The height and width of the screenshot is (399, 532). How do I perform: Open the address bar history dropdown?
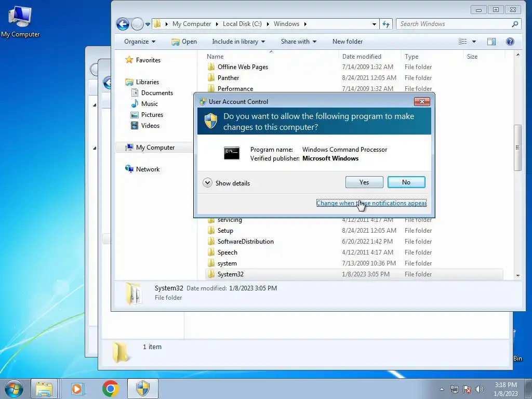point(374,24)
